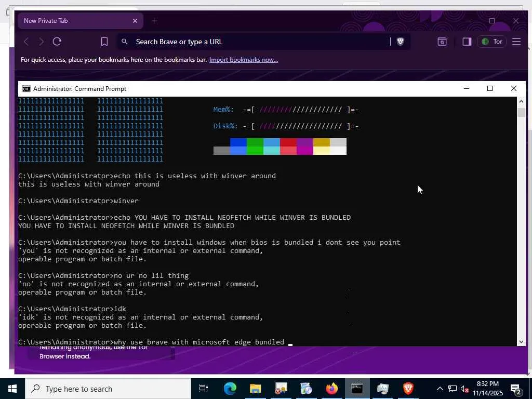The width and height of the screenshot is (532, 399).
Task: Click the Command Prompt scroll up arrow
Action: pyautogui.click(x=521, y=101)
